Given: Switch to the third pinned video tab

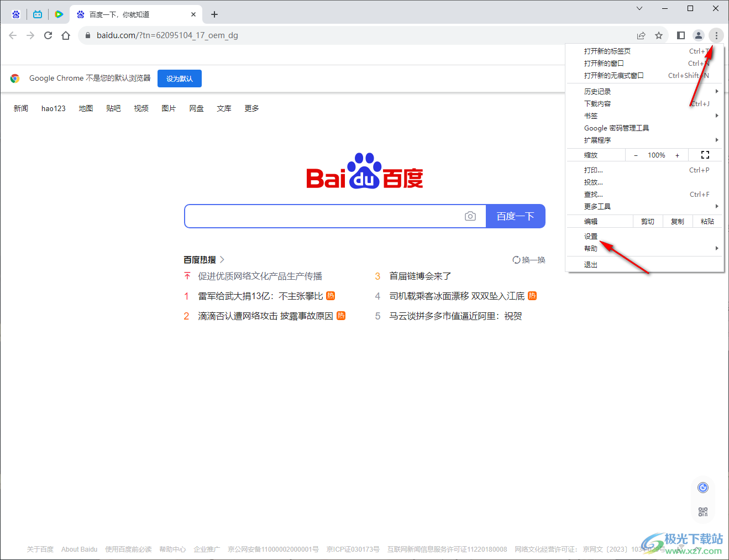Looking at the screenshot, I should pos(59,14).
